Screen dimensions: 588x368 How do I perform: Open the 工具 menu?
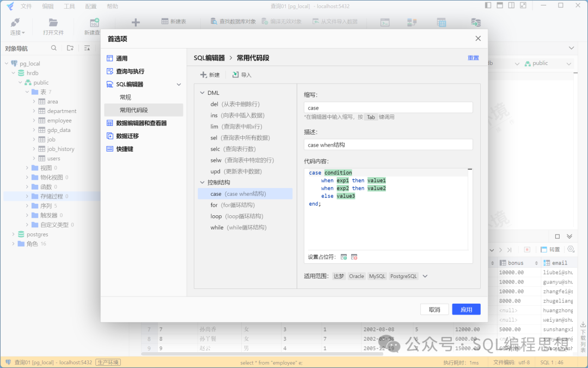tap(69, 7)
